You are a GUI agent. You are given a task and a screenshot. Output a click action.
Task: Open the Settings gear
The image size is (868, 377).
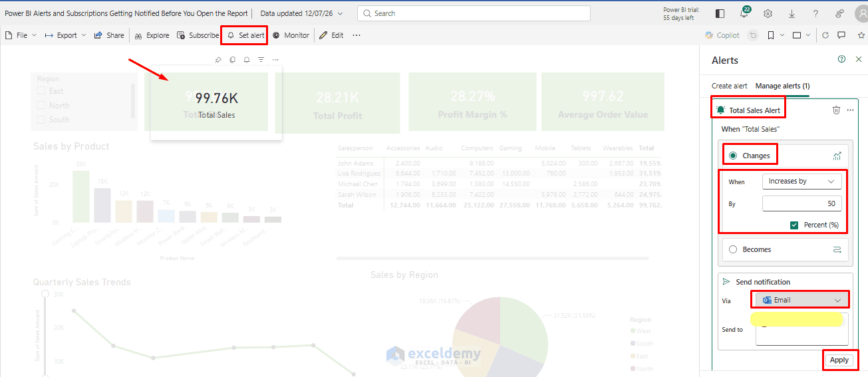768,13
